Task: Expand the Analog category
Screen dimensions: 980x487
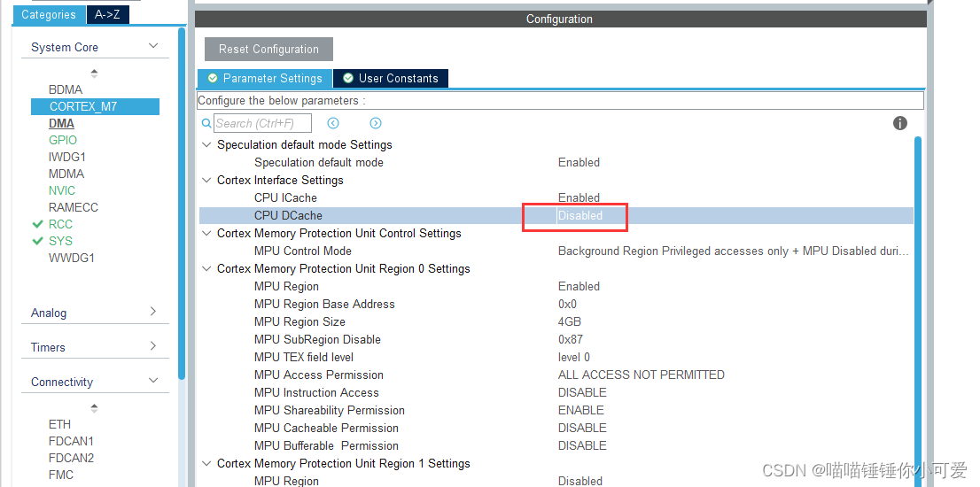Action: [x=153, y=312]
